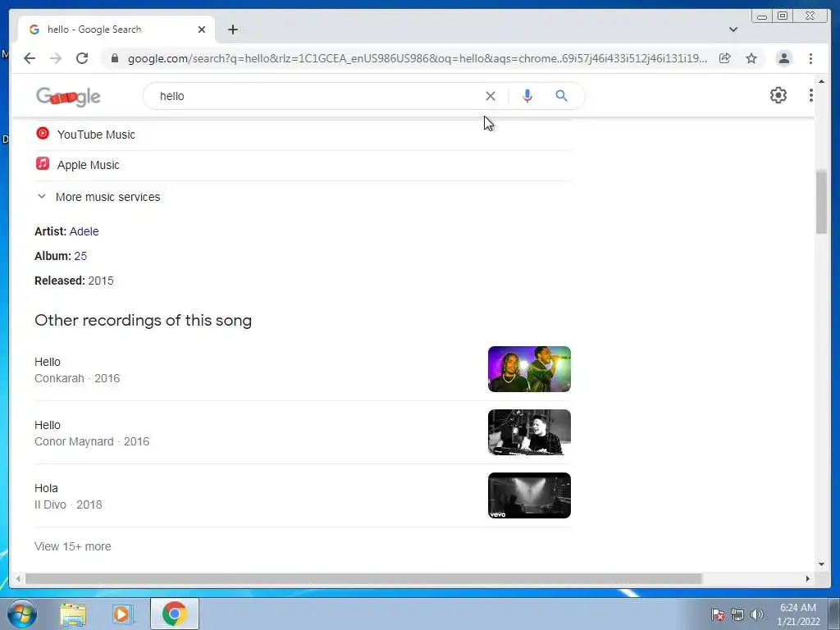Select the 'hello - Google Search' tab
Screen dimensions: 840x630
tap(116, 30)
